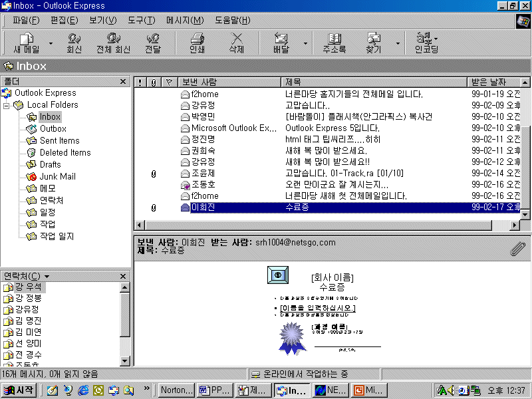Click the 시작 Start button

pyautogui.click(x=19, y=390)
